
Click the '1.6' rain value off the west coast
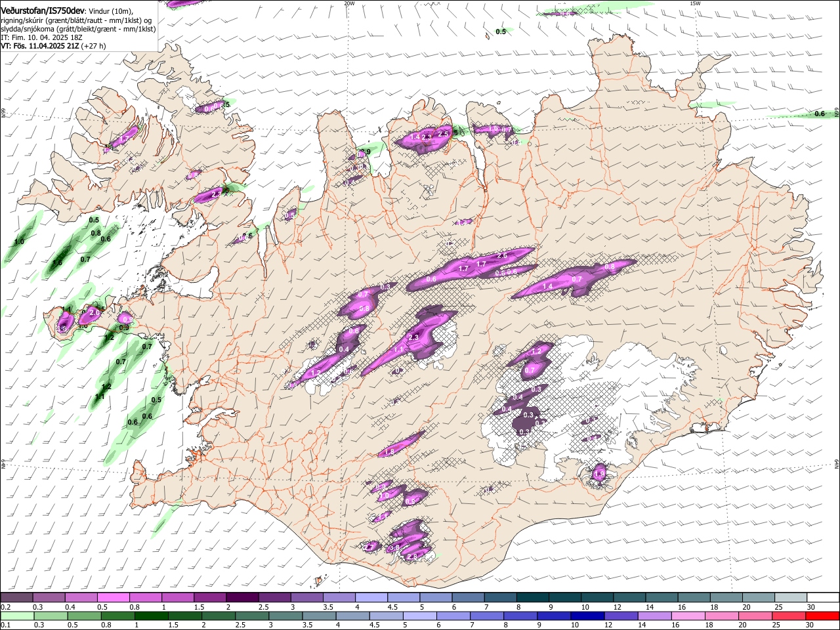click(x=57, y=263)
